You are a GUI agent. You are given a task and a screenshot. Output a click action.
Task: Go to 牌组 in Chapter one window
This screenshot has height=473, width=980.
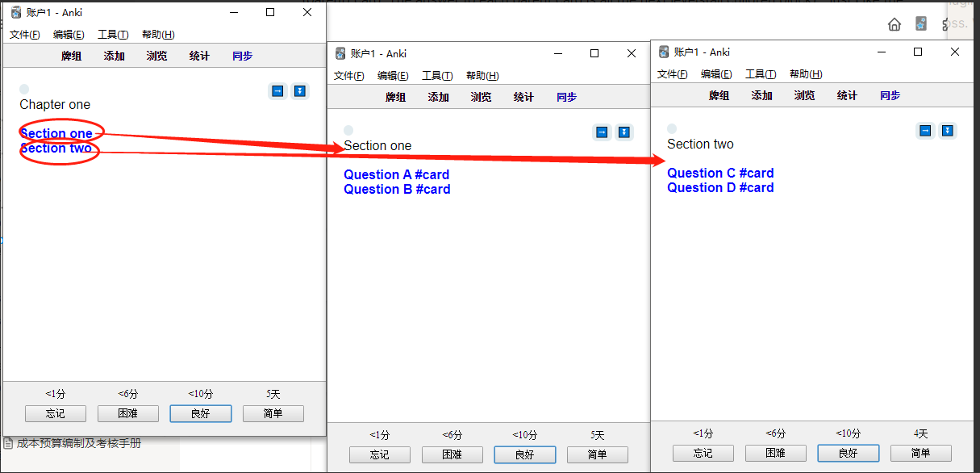click(x=72, y=56)
